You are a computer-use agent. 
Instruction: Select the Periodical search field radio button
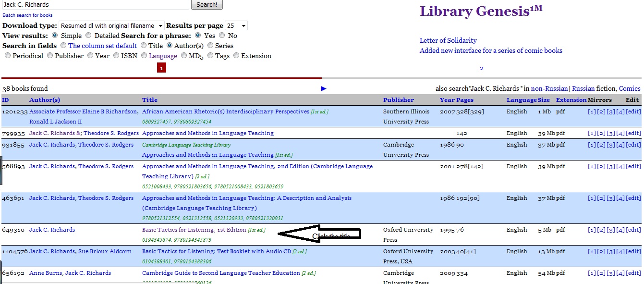8,56
